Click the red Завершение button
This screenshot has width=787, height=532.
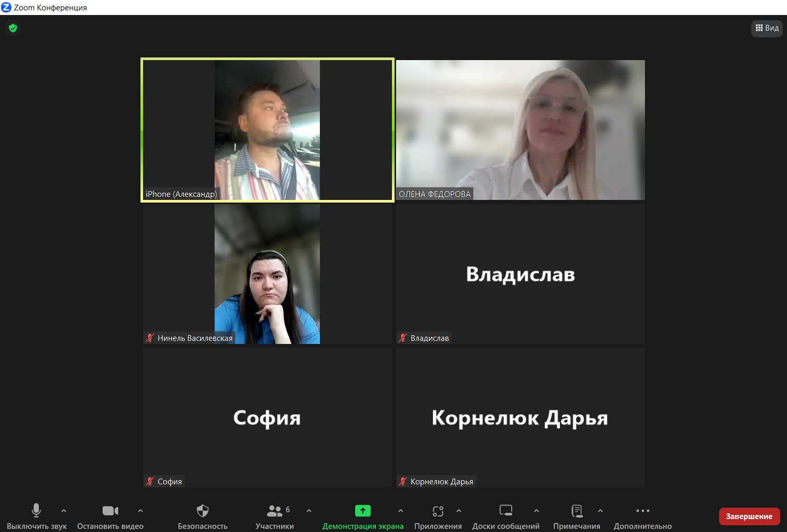(x=749, y=516)
